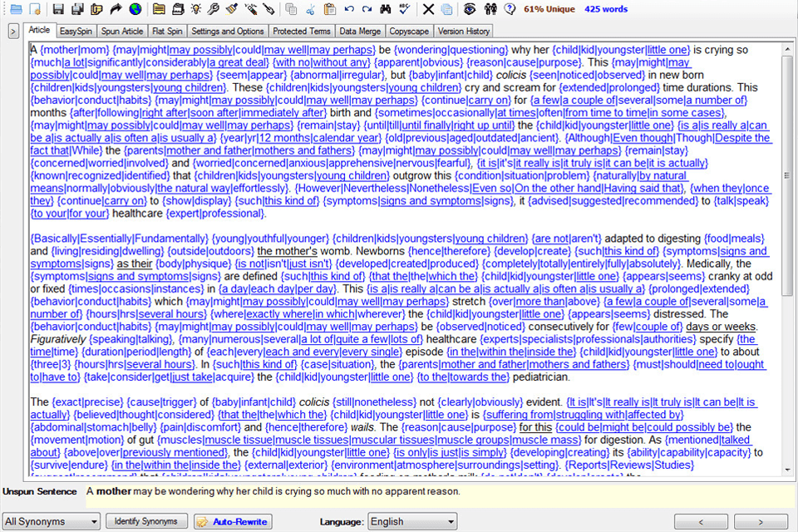This screenshot has height=532, width=798.
Task: Click the stacked files icon next to save all
Action: click(96, 8)
